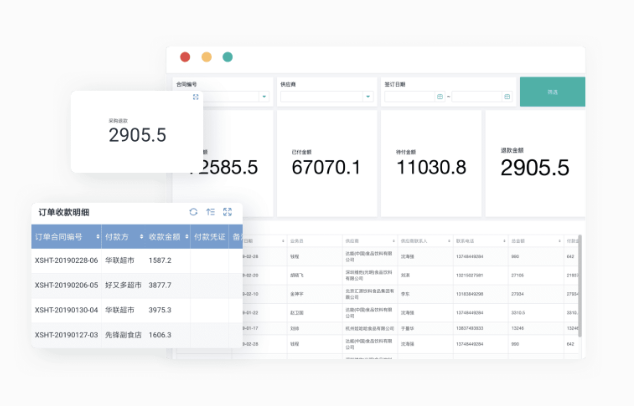This screenshot has width=634, height=406.
Task: Select cell XSHT-20190130-04
Action: 66,310
